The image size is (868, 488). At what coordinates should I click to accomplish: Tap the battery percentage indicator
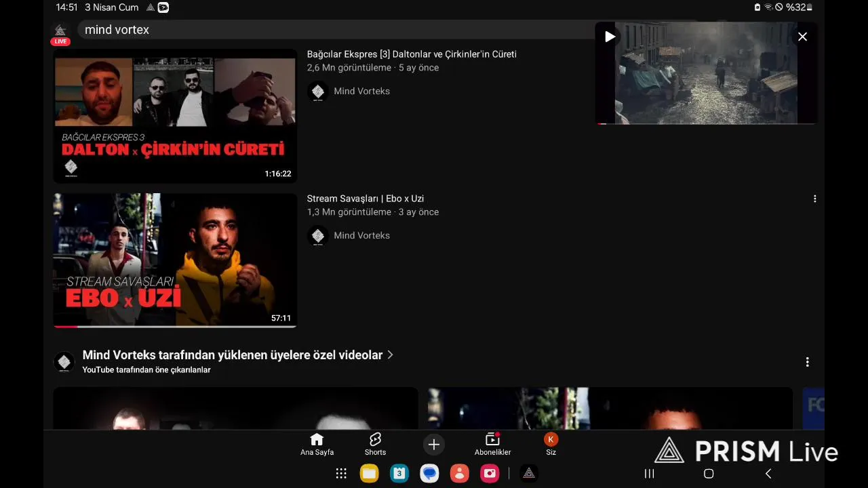coord(799,7)
